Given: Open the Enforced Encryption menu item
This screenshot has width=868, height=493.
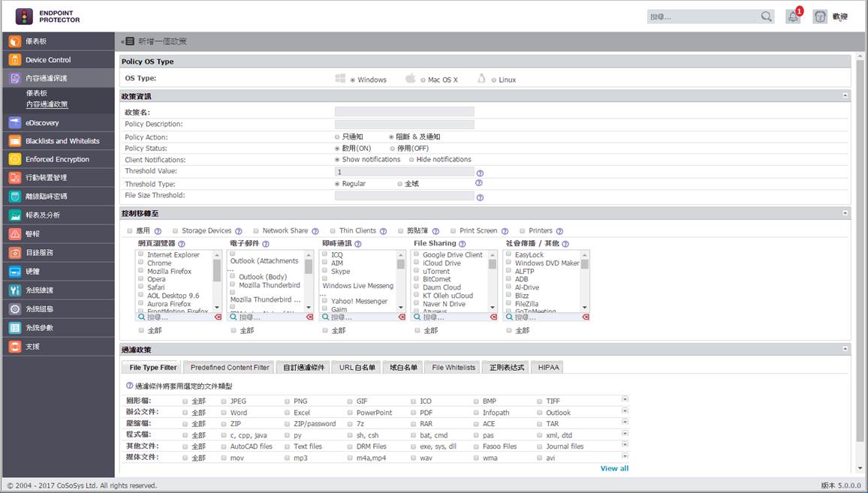Looking at the screenshot, I should coord(58,159).
